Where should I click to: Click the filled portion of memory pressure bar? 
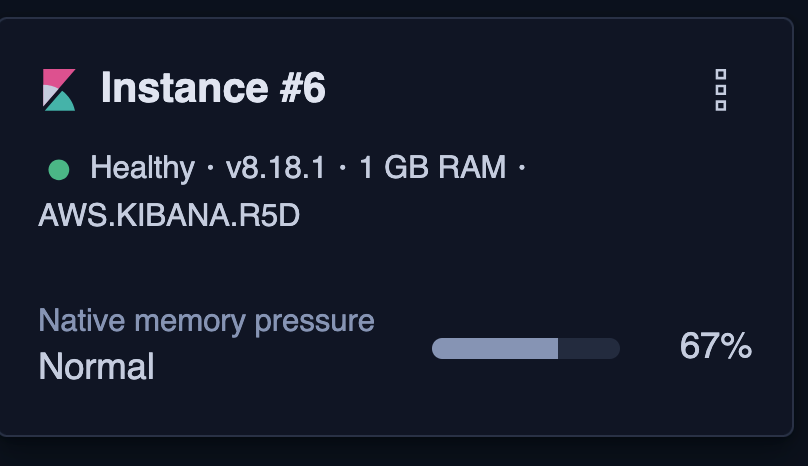[495, 348]
